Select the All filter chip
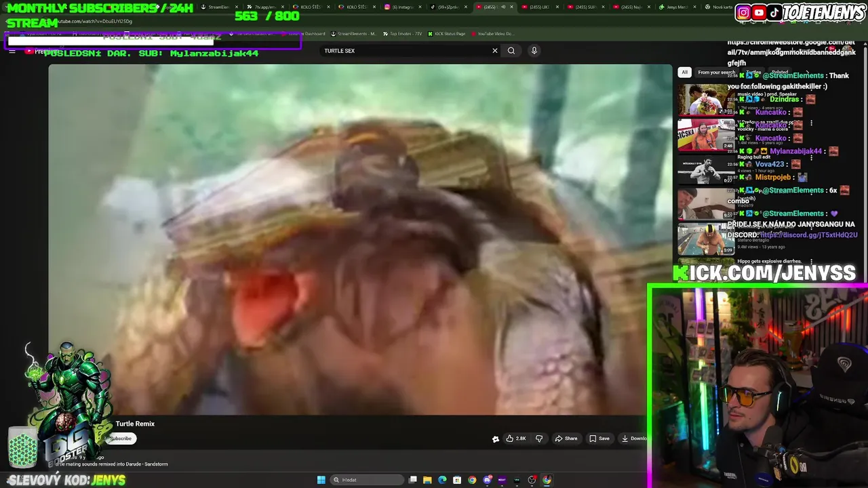The image size is (868, 488). [x=684, y=73]
